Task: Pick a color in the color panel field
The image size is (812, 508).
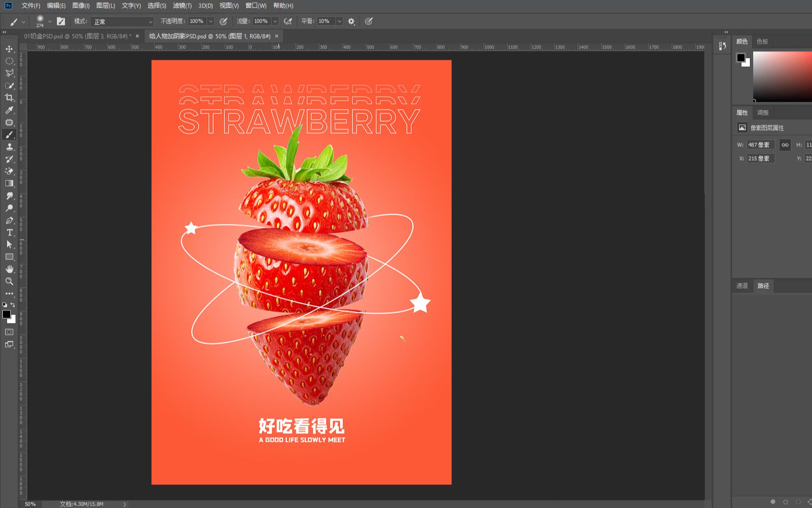Action: pyautogui.click(x=782, y=76)
